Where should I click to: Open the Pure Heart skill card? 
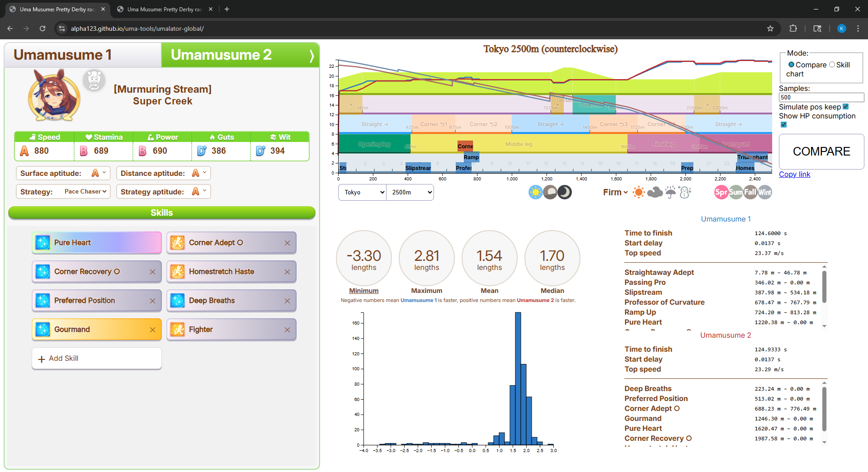(97, 243)
